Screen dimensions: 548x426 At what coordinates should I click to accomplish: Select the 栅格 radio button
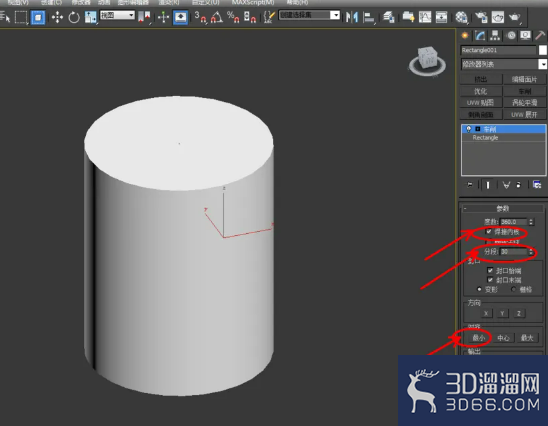tap(513, 289)
